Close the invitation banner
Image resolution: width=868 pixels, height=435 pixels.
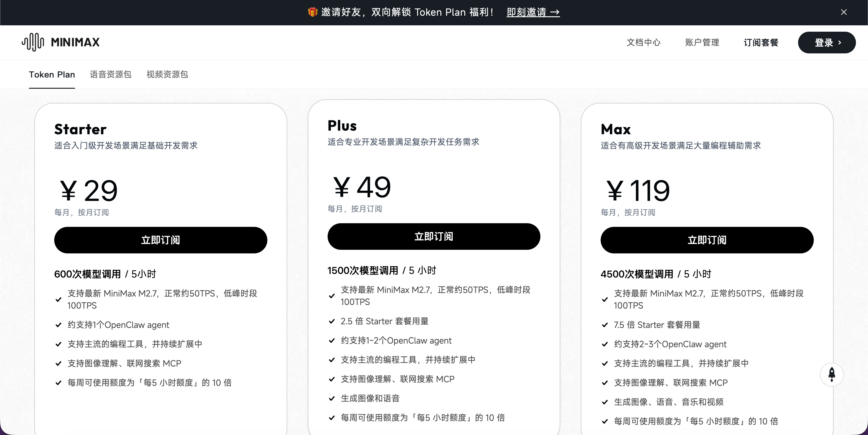844,12
